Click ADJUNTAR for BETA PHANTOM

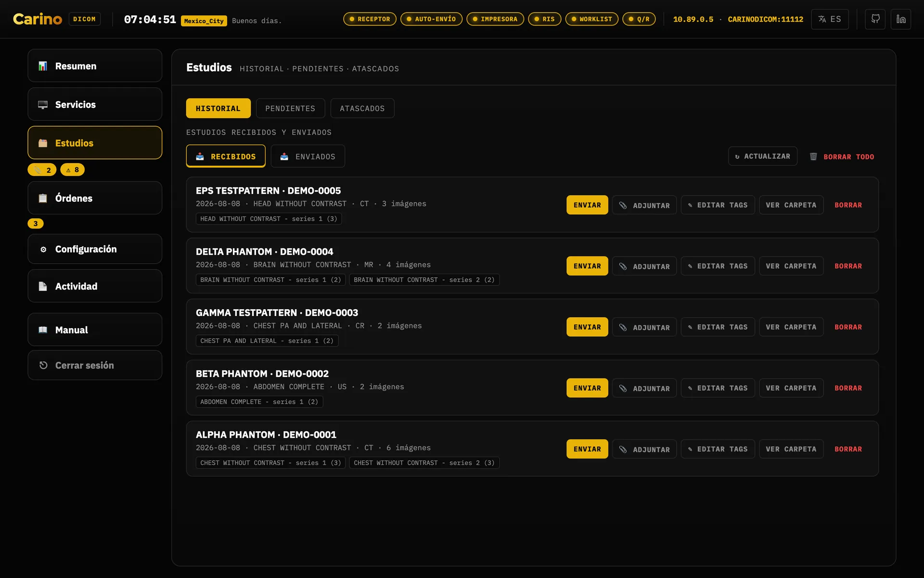pos(644,388)
